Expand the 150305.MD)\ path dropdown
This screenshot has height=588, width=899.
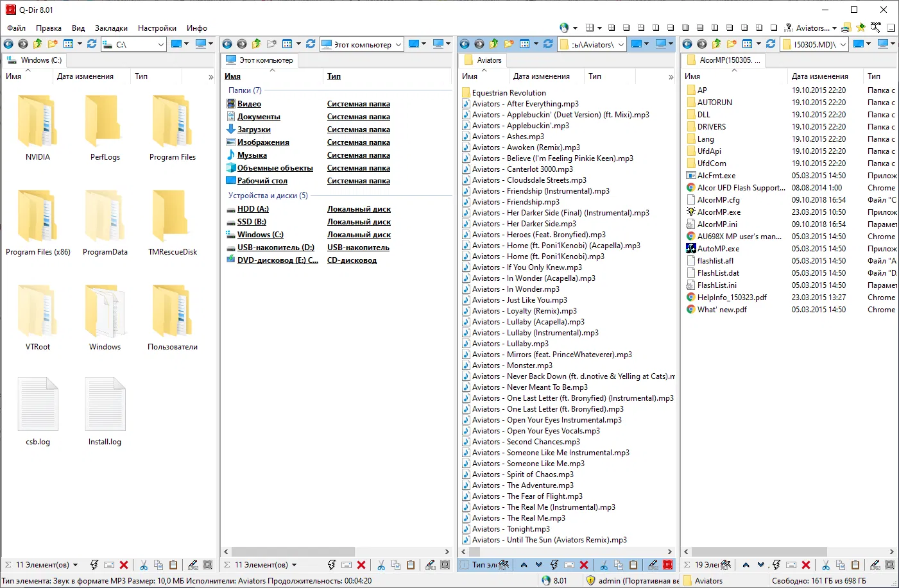843,44
